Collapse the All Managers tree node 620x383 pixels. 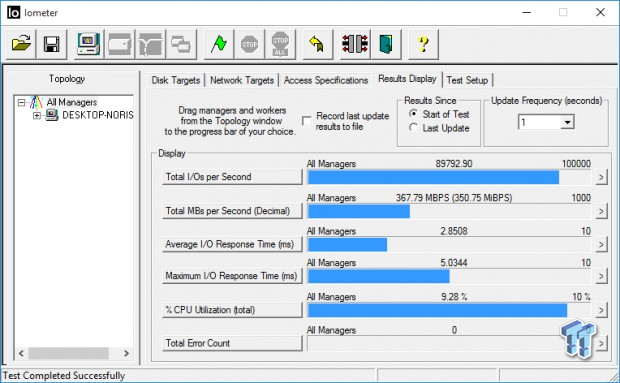(21, 103)
